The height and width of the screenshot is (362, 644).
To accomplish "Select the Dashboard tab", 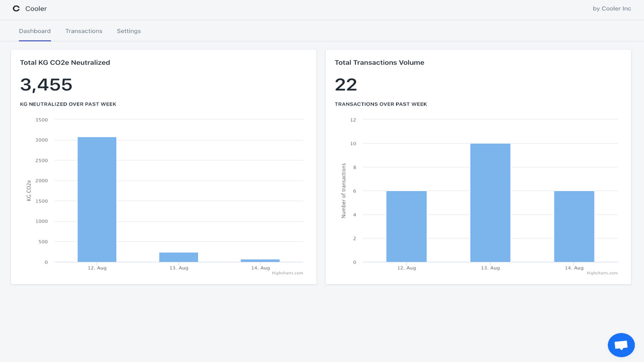I will (x=35, y=31).
